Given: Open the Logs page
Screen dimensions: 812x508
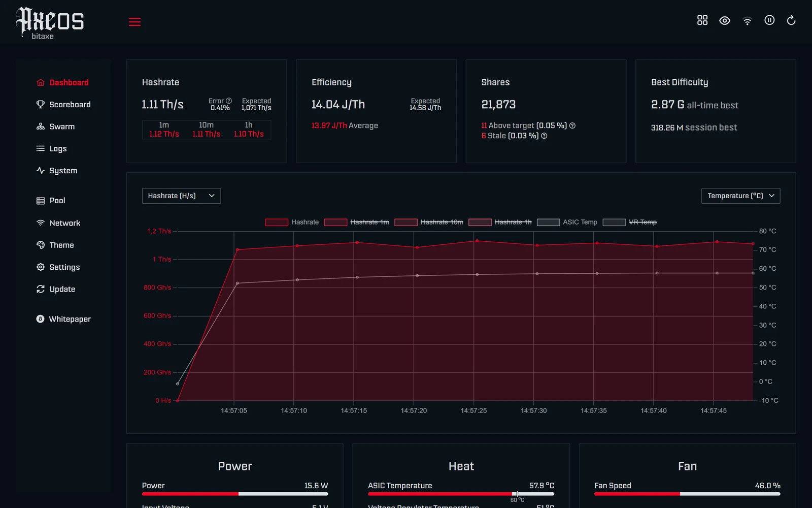Looking at the screenshot, I should (52, 148).
